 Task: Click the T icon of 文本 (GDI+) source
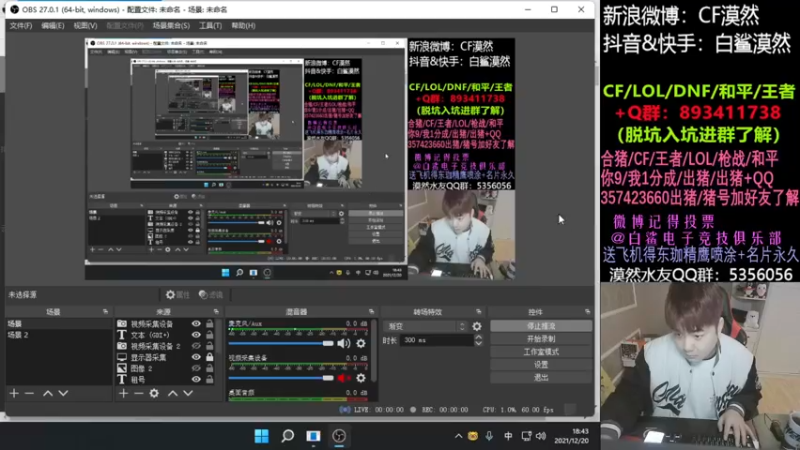[122, 335]
